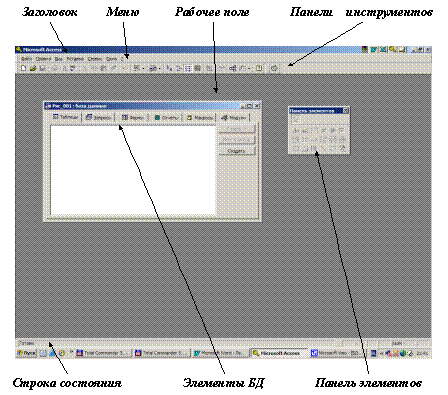
Task: Switch to List view via the toolbar icon
Action: pos(188,69)
